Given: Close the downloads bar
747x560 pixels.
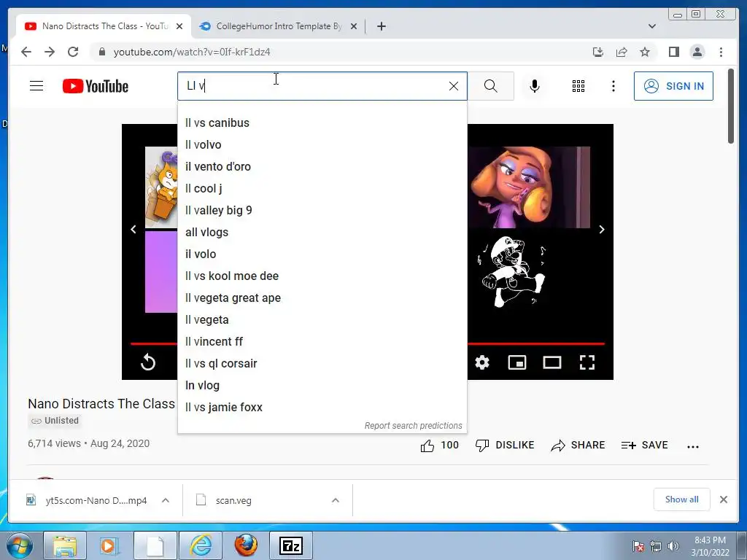Looking at the screenshot, I should point(723,499).
